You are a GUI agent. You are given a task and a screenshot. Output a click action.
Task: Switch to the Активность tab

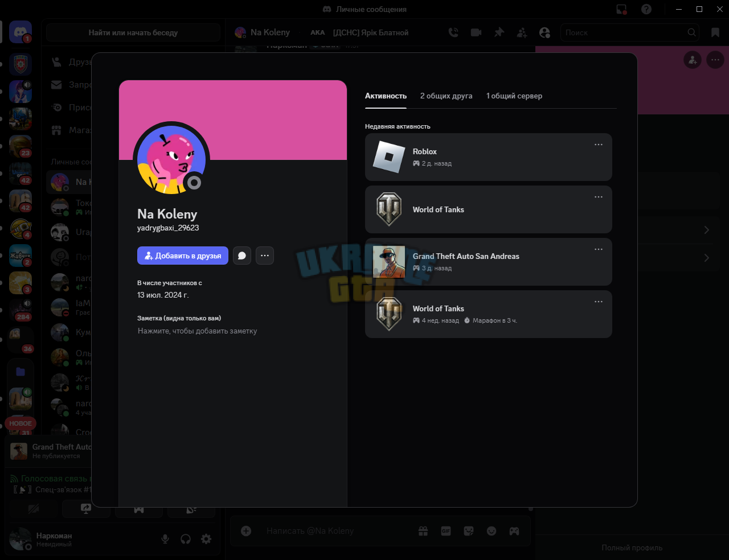[386, 96]
